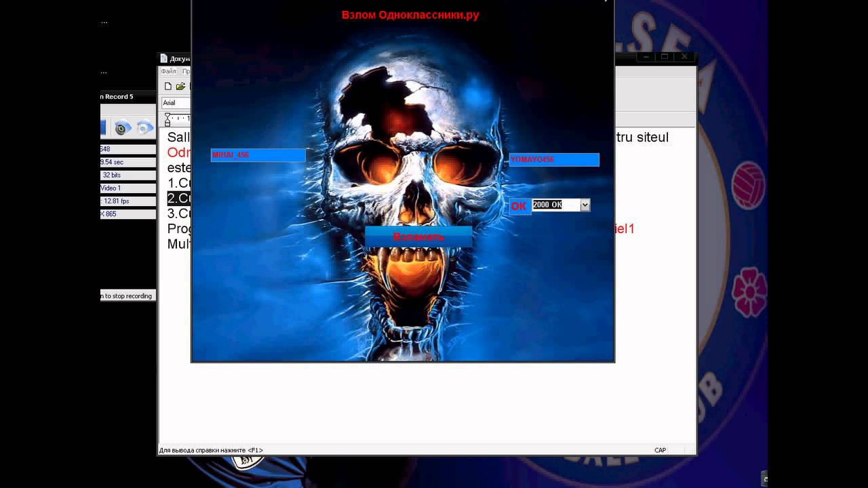Click the 'tru siteul' text in WordPad

642,138
